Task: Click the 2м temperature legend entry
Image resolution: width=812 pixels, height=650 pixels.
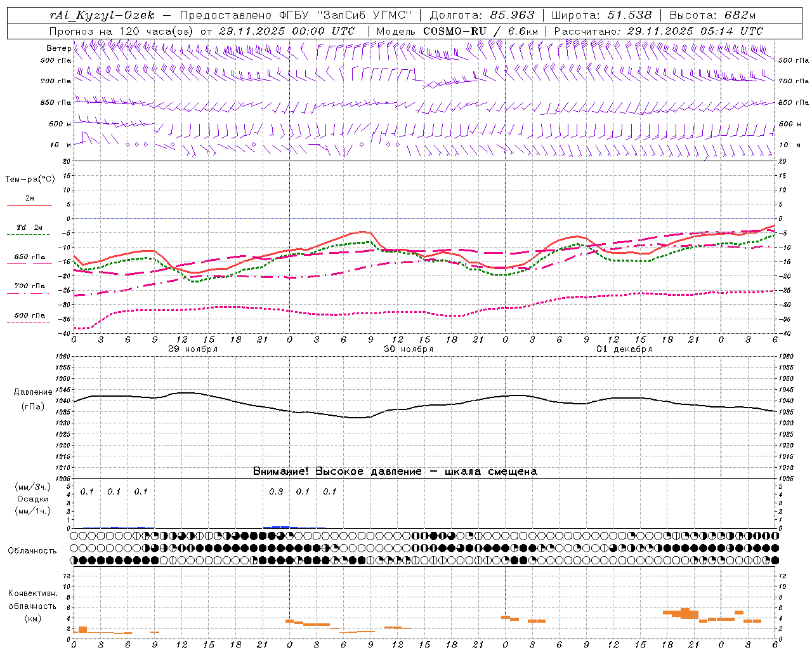Action: pos(30,198)
